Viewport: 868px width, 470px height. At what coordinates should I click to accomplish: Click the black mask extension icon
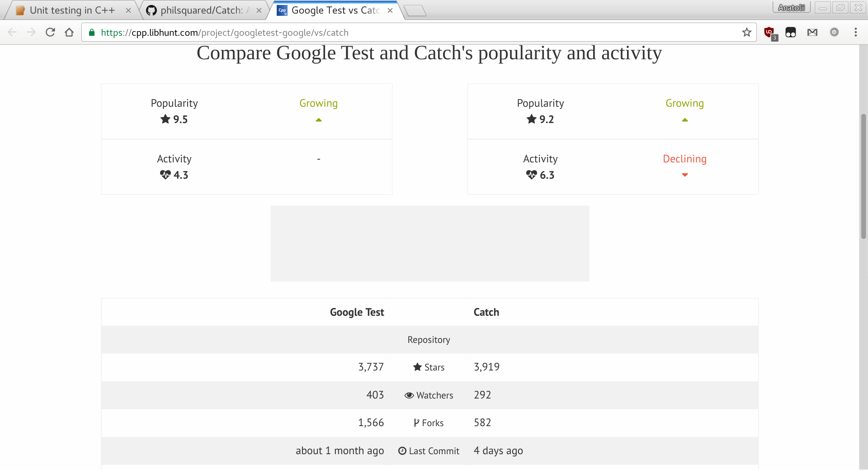(x=791, y=32)
